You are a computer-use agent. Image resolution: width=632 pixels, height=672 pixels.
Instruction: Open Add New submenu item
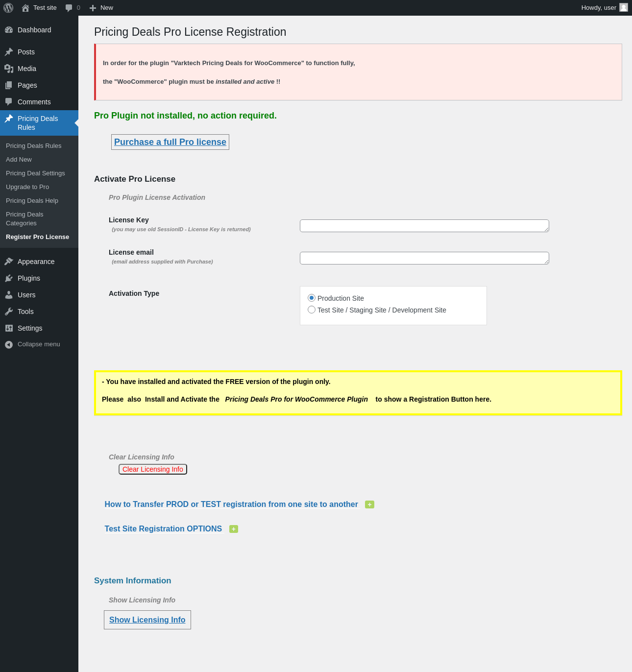click(x=19, y=160)
